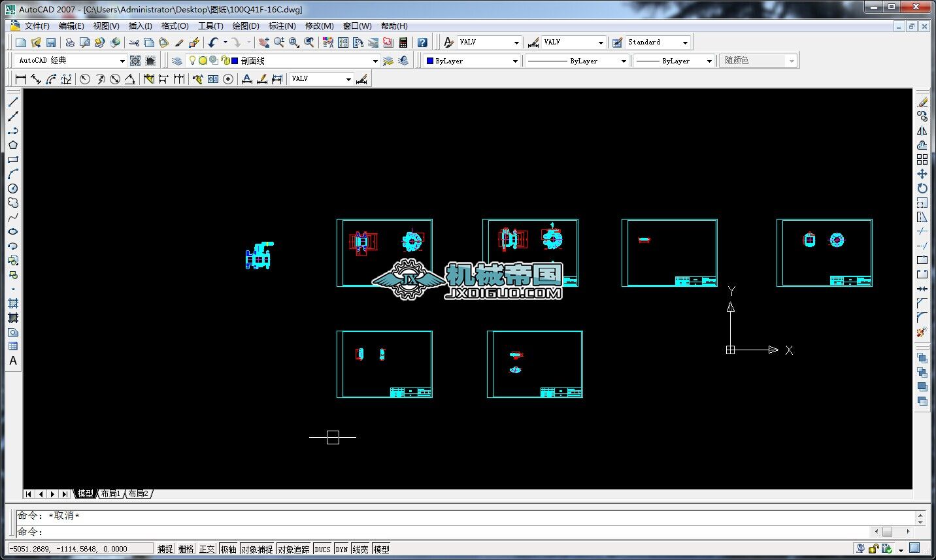Screen dimensions: 936x560
Task: Open the Hatch tool
Action: [13, 303]
